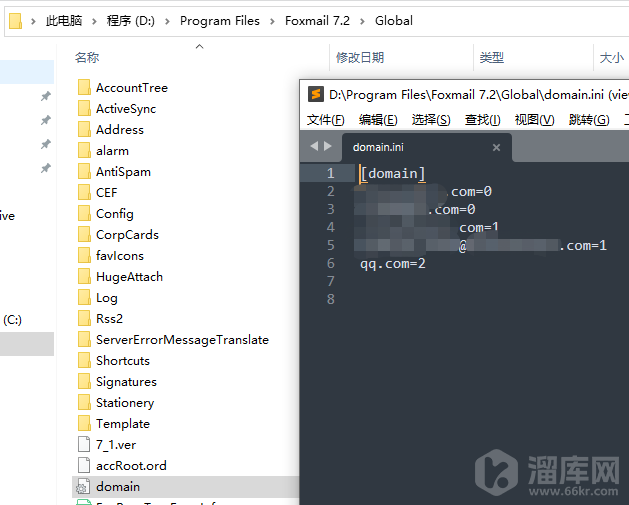This screenshot has height=505, width=629.
Task: Select the ServerErrorMessageTranslate folder name
Action: point(182,340)
